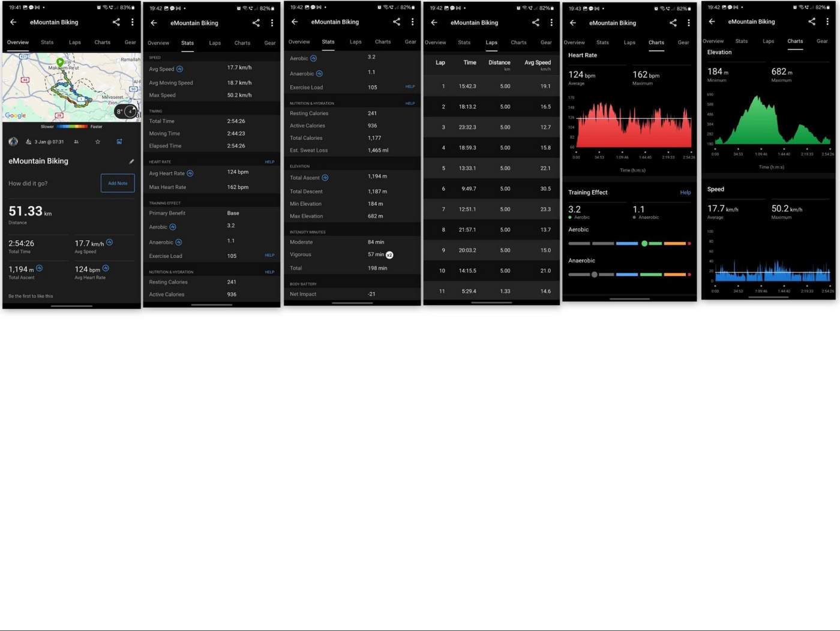
Task: Click insights icon next to 17.7 km/h Avg Speed
Action: [x=109, y=243]
